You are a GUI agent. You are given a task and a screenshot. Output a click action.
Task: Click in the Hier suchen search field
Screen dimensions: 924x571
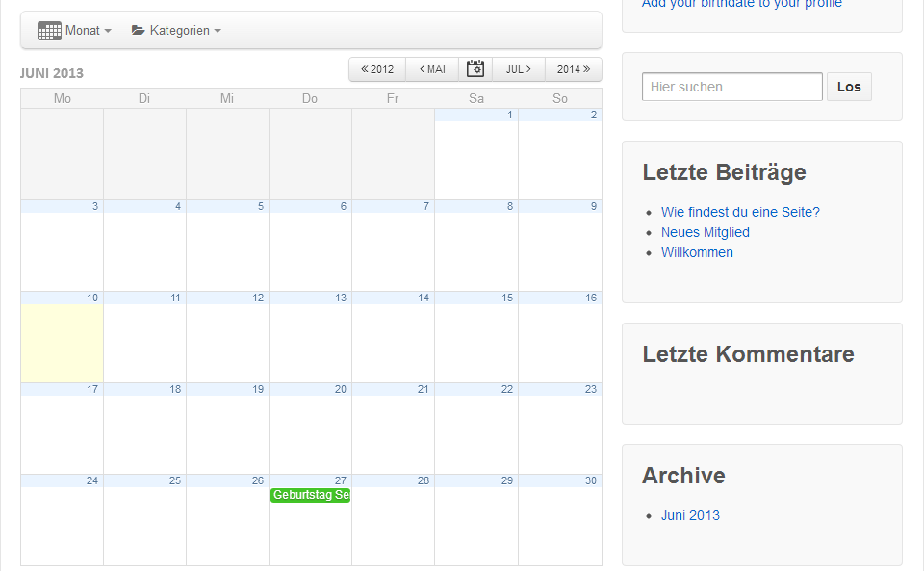tap(731, 87)
